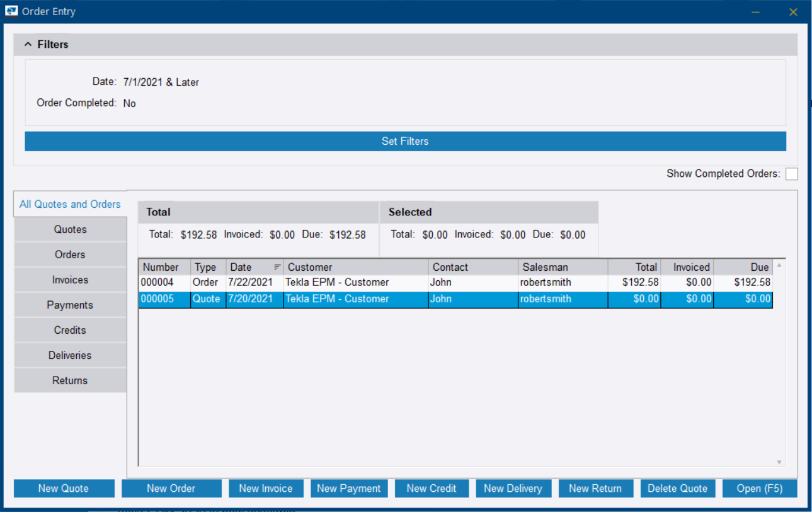Minimize the Order Entry window
812x512 pixels.
point(755,12)
